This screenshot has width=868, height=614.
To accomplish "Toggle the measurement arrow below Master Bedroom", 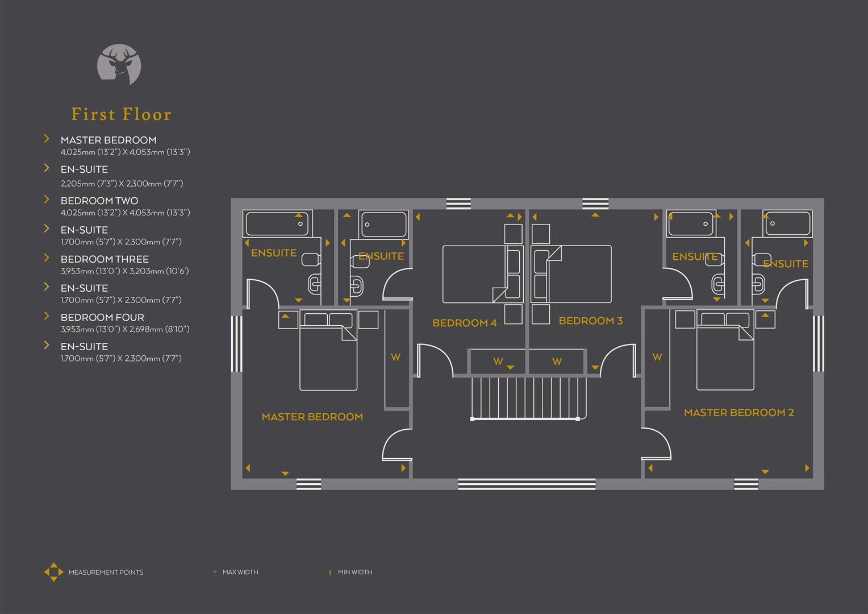I will coord(284,472).
